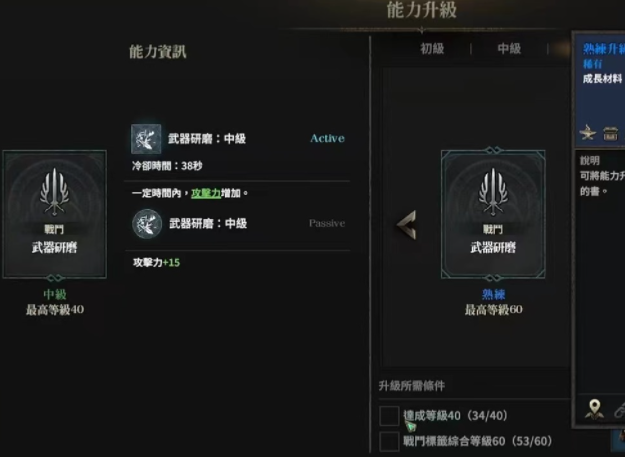Toggle the 戰鬥標籤綜合等級60 requirement checkbox
The height and width of the screenshot is (457, 625).
pyautogui.click(x=389, y=441)
